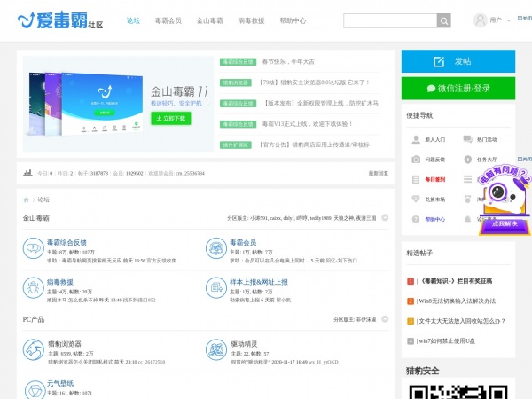Collapse the PC产品 forum section
532x399 pixels.
click(385, 319)
